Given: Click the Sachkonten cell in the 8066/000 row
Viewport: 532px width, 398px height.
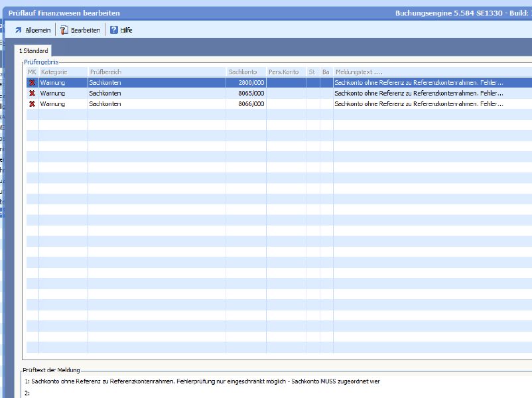Looking at the screenshot, I should 105,104.
